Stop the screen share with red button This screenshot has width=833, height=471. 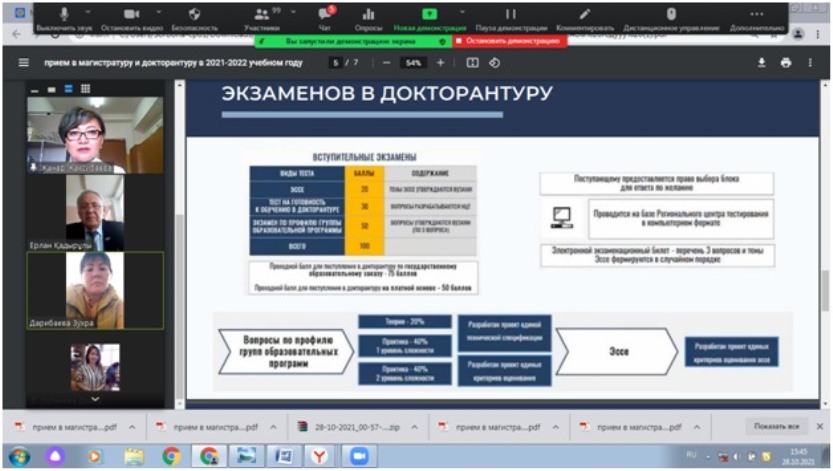[507, 42]
